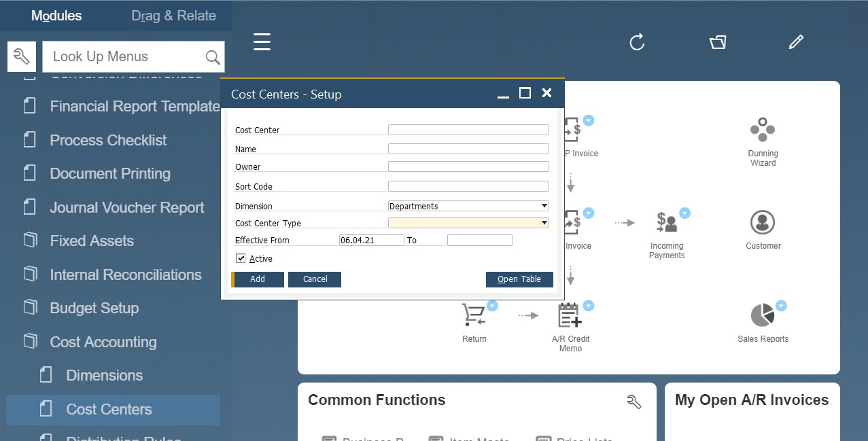
Task: Click the Common Functions wrench icon
Action: pyautogui.click(x=633, y=402)
